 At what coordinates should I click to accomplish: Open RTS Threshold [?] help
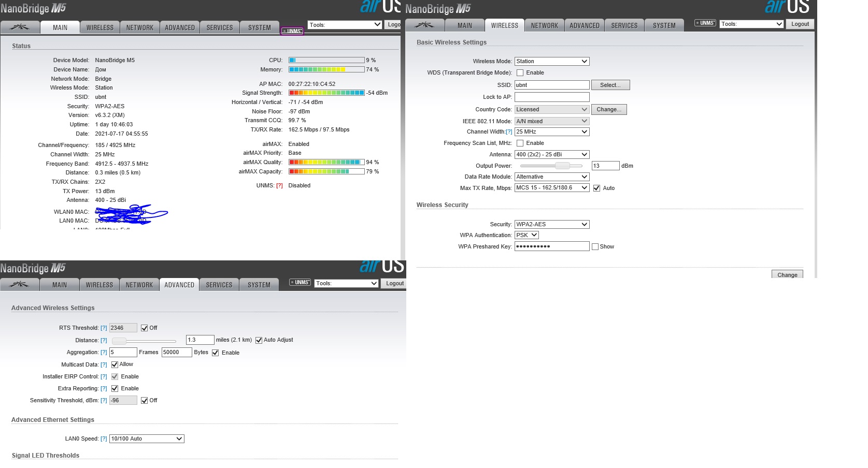[104, 328]
